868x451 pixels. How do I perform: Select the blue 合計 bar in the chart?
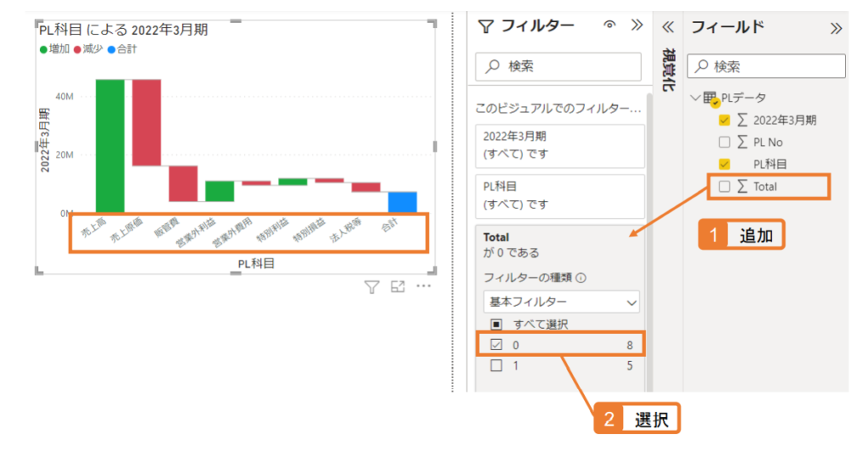click(403, 203)
